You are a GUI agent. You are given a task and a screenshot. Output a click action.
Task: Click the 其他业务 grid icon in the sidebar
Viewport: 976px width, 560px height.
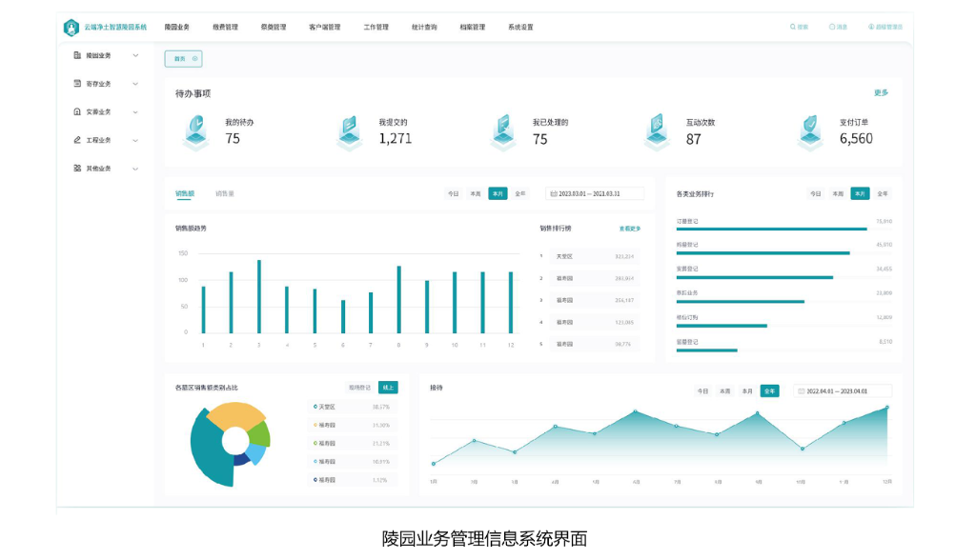click(x=77, y=168)
